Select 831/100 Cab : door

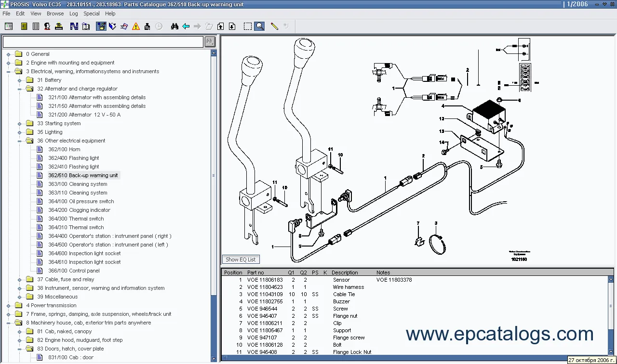click(71, 357)
